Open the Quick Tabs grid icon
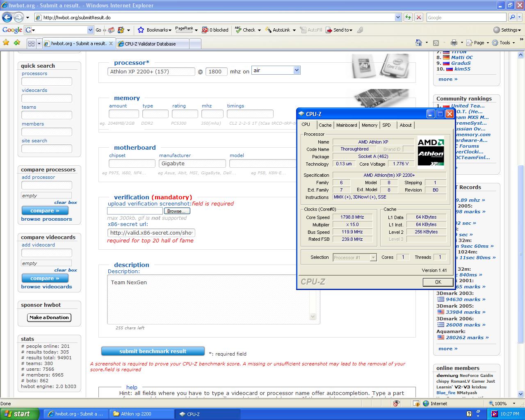Viewport: 525px width, 420px height. tap(31, 43)
